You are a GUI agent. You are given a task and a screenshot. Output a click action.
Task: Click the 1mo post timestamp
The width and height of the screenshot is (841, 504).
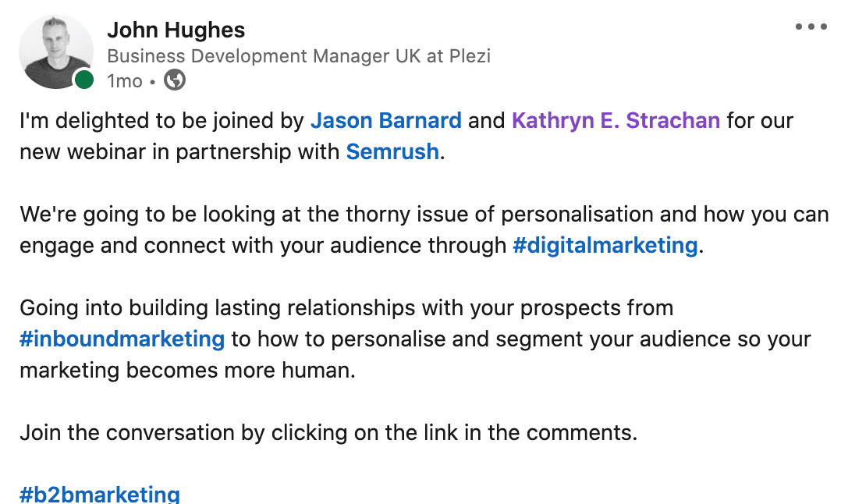click(x=125, y=81)
